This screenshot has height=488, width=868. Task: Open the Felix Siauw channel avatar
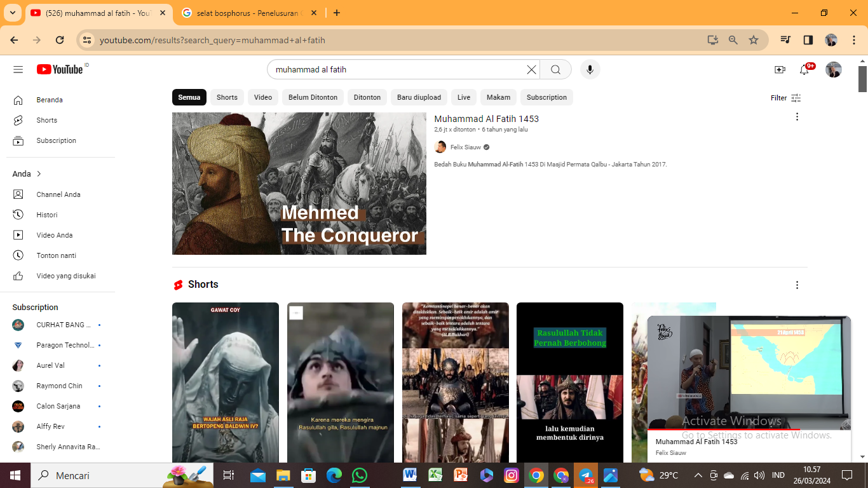(x=440, y=147)
